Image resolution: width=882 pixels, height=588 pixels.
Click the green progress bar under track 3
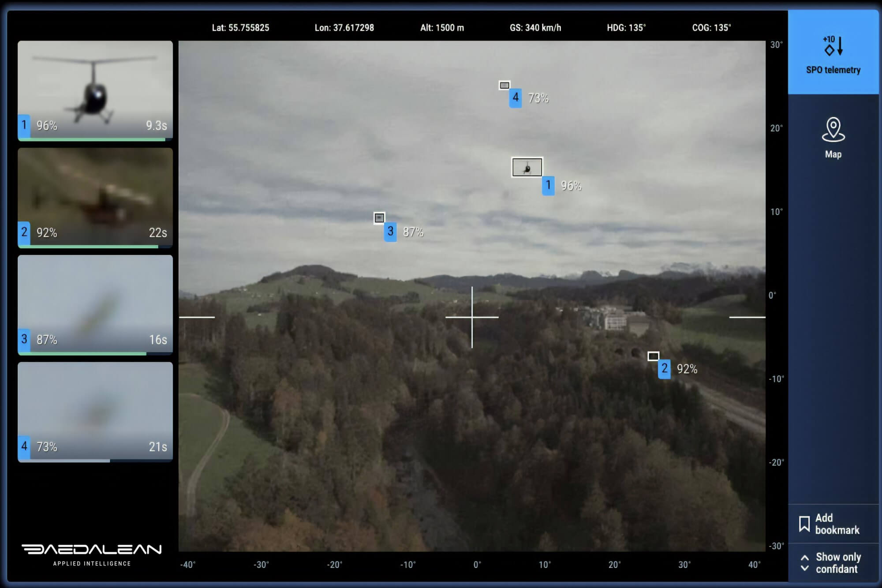point(82,353)
